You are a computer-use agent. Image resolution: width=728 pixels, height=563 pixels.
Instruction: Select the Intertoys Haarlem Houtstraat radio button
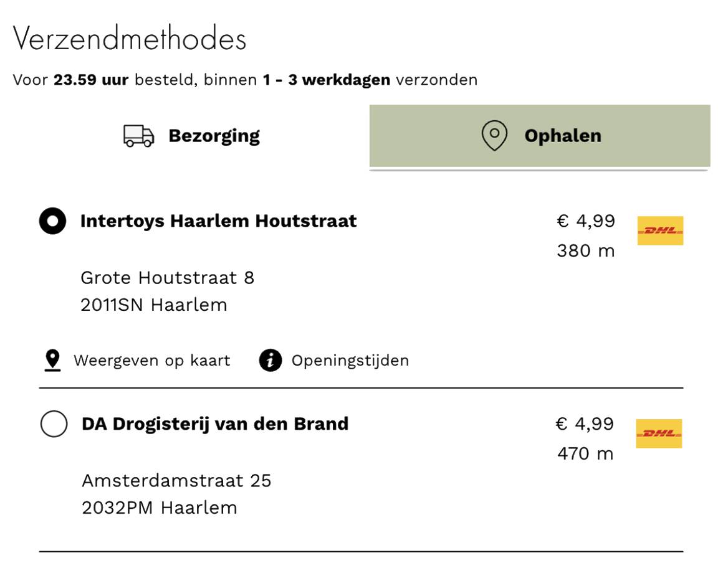coord(52,221)
